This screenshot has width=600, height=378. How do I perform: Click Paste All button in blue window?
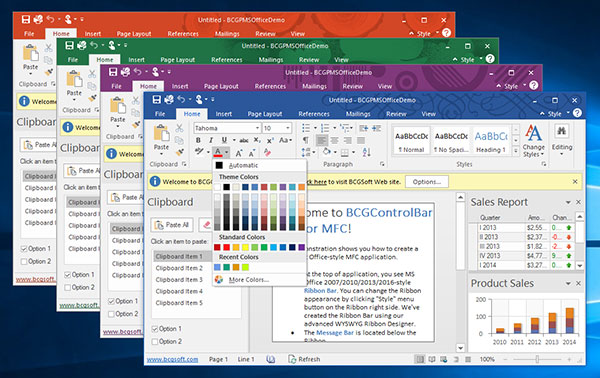(172, 225)
